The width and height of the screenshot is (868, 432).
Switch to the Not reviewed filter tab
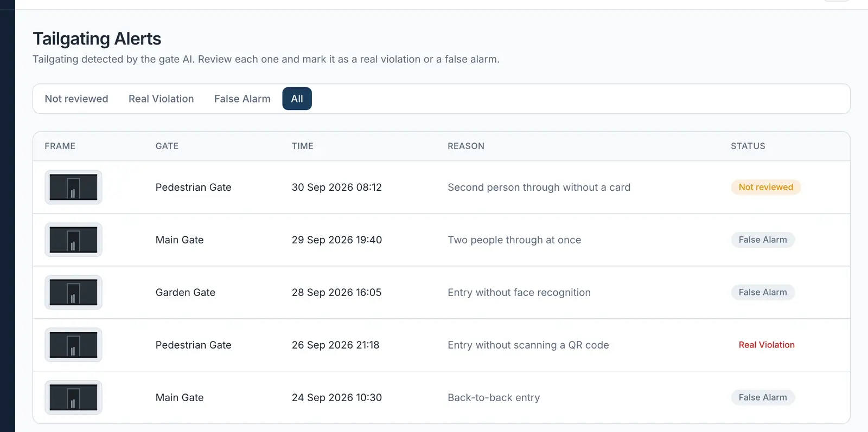point(76,99)
